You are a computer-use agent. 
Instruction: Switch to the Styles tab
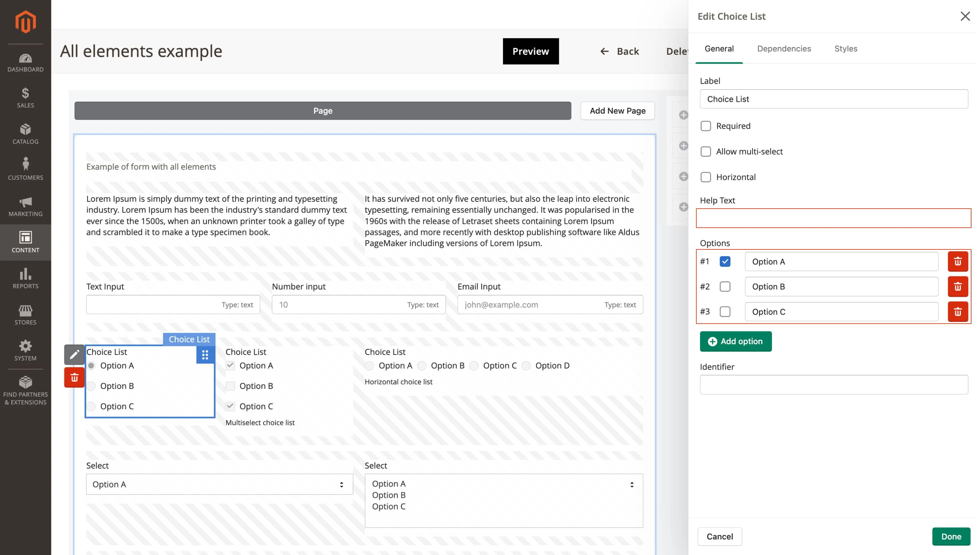(845, 49)
